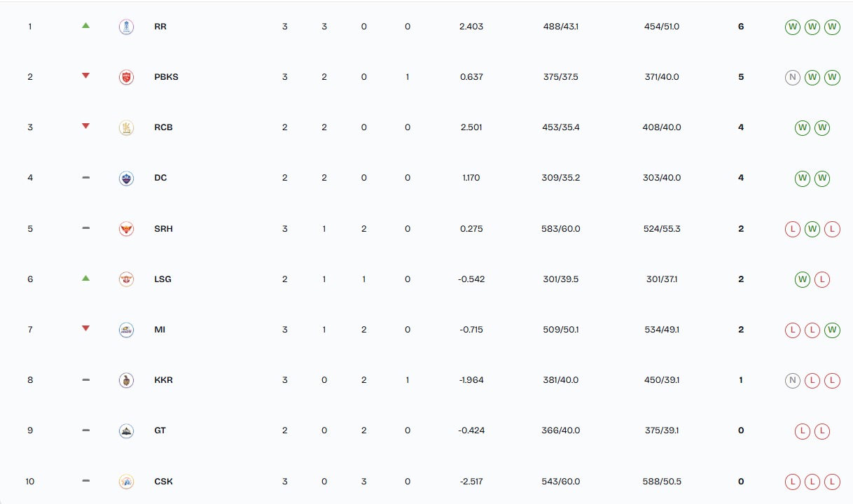This screenshot has height=504, width=853.
Task: Click the N no-result badge for KKR
Action: click(x=793, y=380)
